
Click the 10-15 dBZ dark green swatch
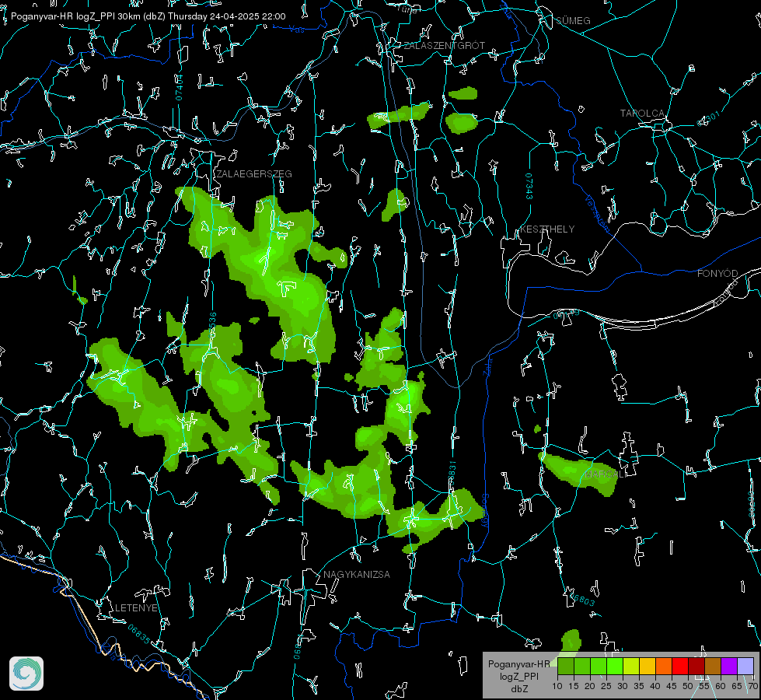(566, 666)
